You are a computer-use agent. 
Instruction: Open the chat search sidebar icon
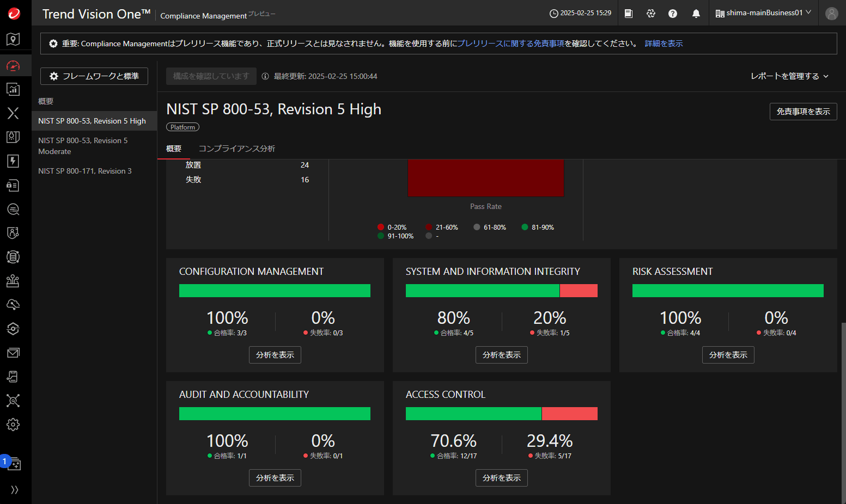(x=13, y=209)
